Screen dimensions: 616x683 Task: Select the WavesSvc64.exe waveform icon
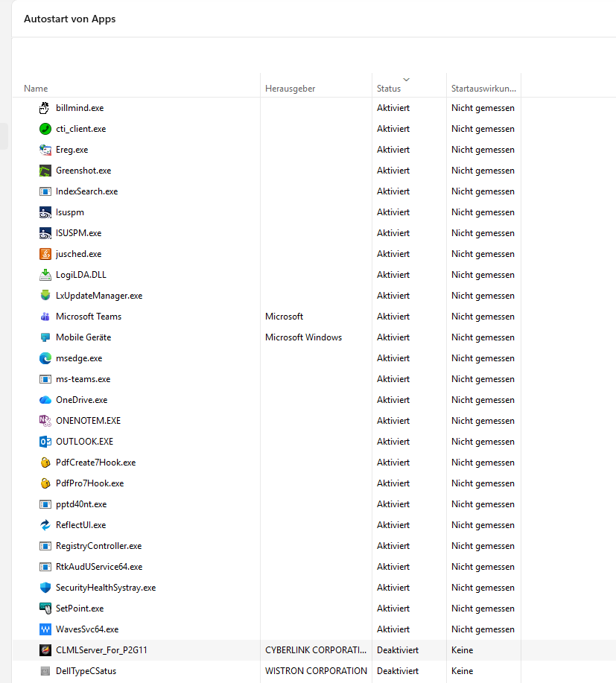click(45, 629)
